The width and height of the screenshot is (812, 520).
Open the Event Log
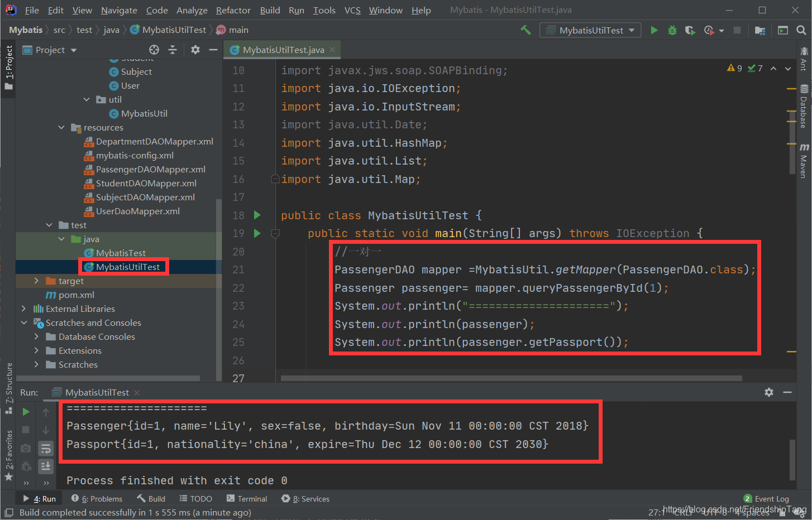click(x=766, y=499)
